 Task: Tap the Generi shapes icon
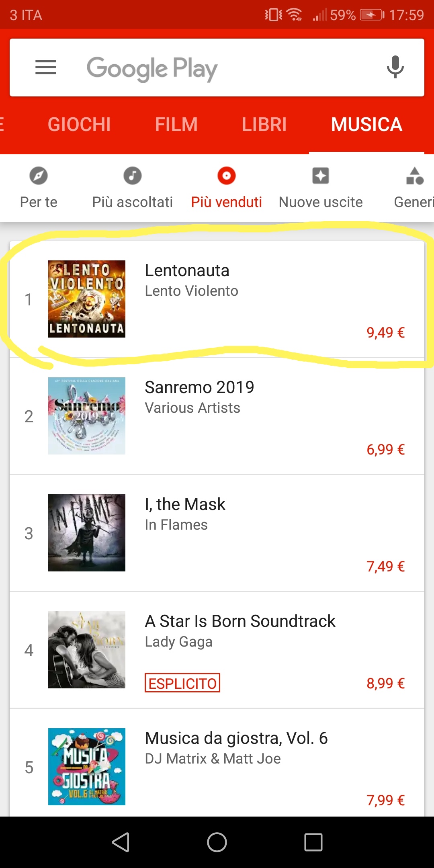point(415,176)
